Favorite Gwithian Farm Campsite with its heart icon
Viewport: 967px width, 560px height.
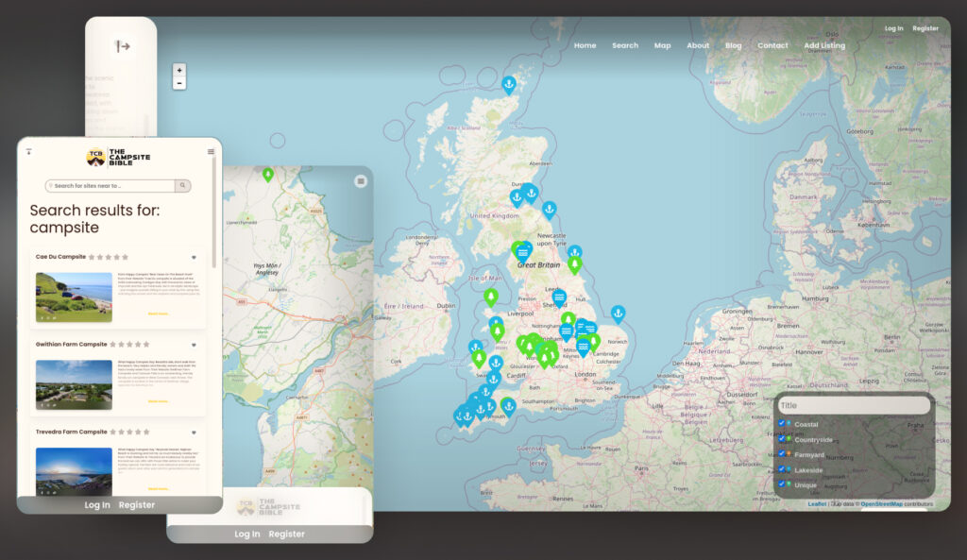click(194, 345)
